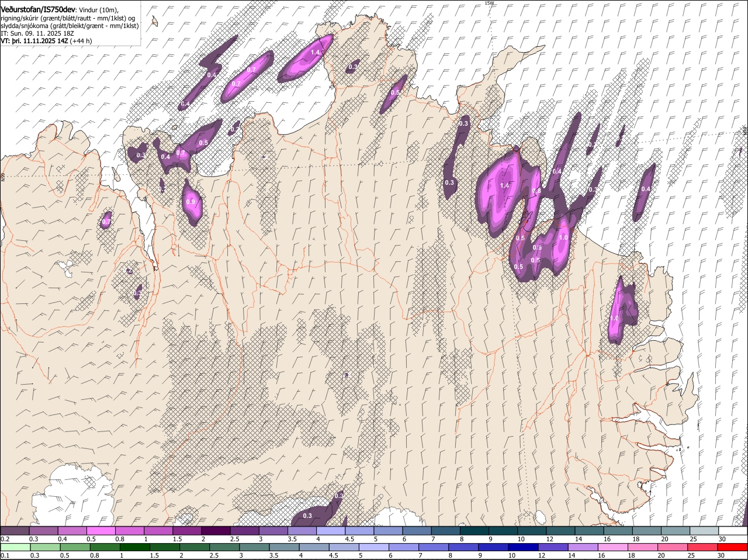Click the darkest green rain swatch at 1
Image resolution: width=748 pixels, height=560 pixels.
[135, 547]
